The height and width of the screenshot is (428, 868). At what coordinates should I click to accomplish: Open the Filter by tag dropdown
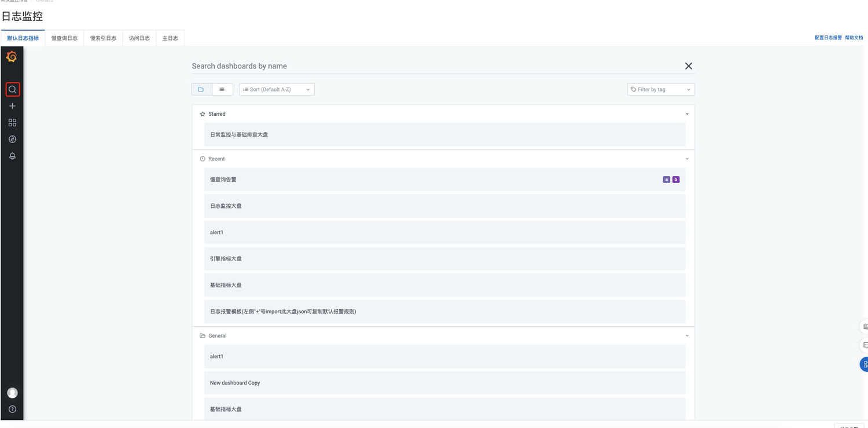click(661, 89)
